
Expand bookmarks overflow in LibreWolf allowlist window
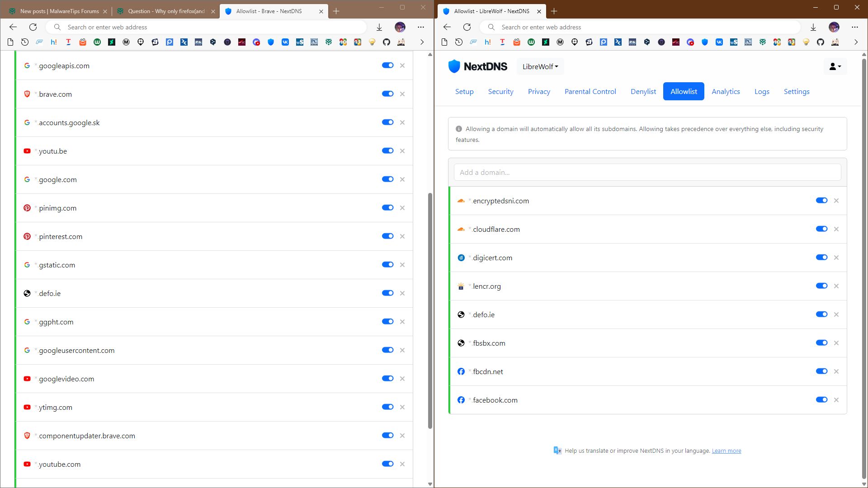pyautogui.click(x=856, y=42)
